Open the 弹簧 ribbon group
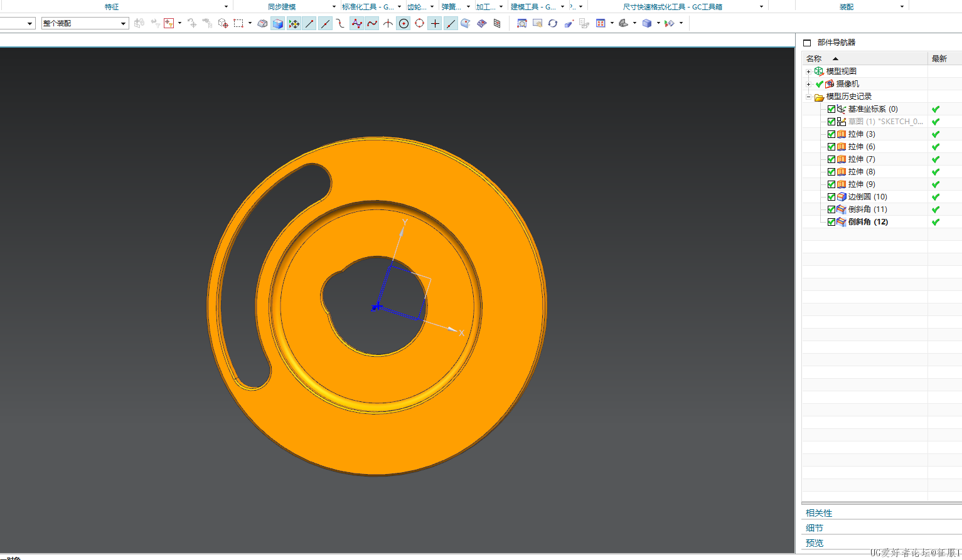The width and height of the screenshot is (962, 560). 455,7
